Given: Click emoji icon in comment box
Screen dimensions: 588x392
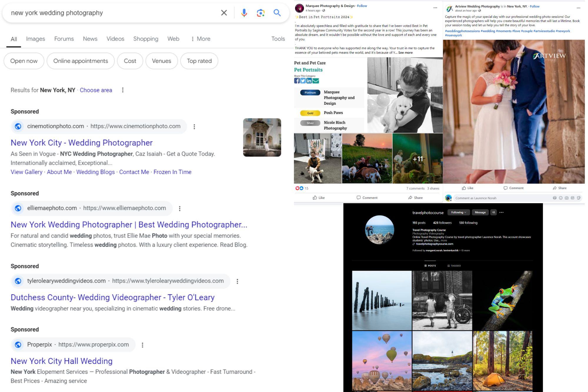Looking at the screenshot, I should [561, 198].
